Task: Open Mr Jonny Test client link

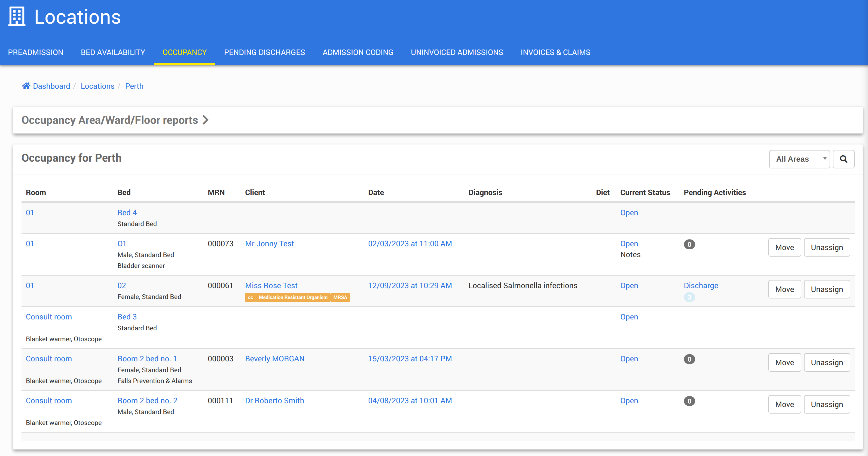Action: pyautogui.click(x=269, y=244)
